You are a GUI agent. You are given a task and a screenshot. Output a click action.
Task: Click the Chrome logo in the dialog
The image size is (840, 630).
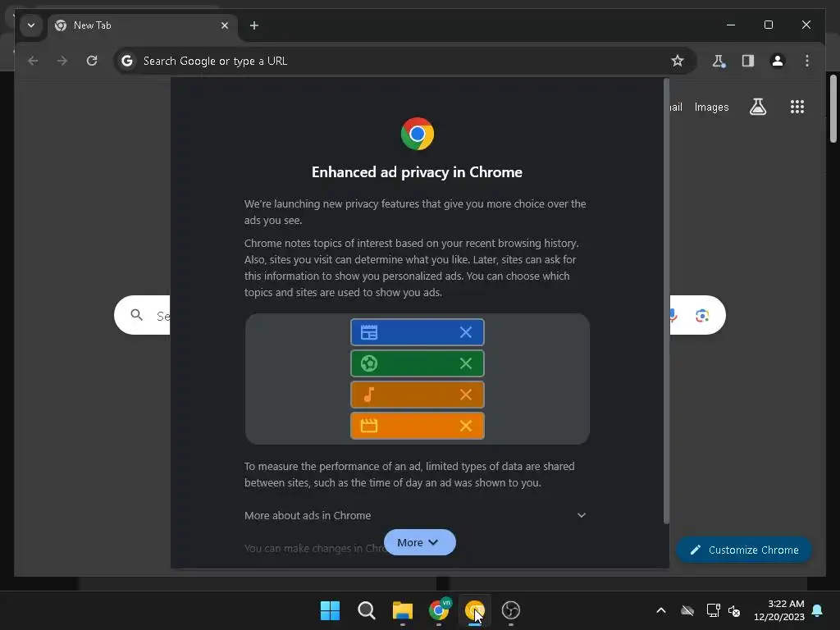(418, 134)
